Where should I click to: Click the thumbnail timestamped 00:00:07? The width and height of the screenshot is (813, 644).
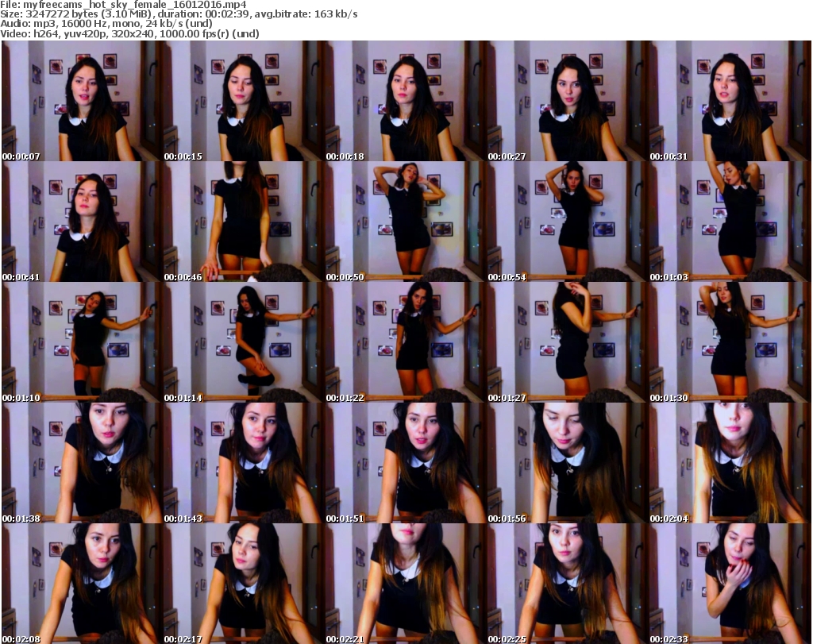coord(82,101)
